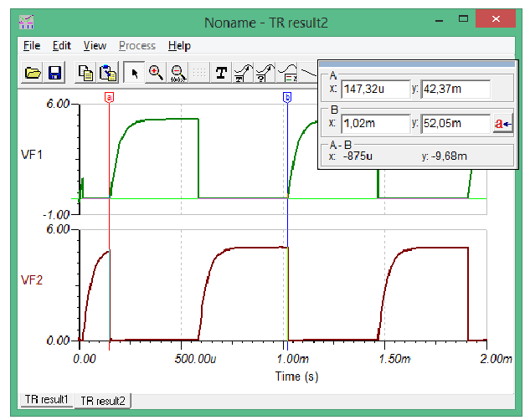
Task: Click the A-B x difference value -875u
Action: point(358,156)
